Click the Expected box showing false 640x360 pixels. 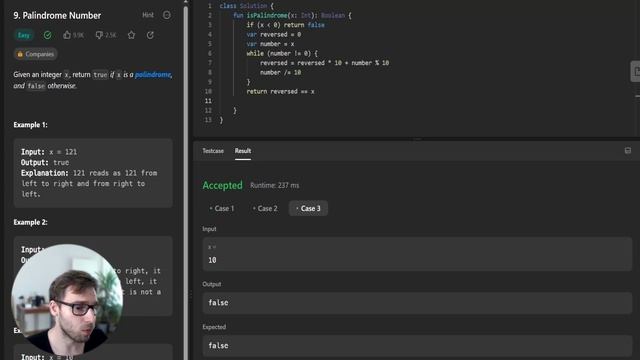(x=417, y=346)
